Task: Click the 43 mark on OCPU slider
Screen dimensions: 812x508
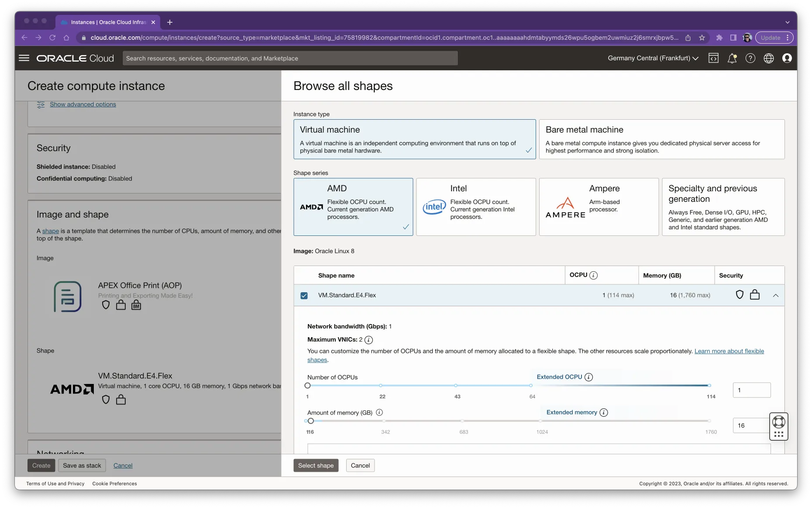Action: pyautogui.click(x=456, y=386)
